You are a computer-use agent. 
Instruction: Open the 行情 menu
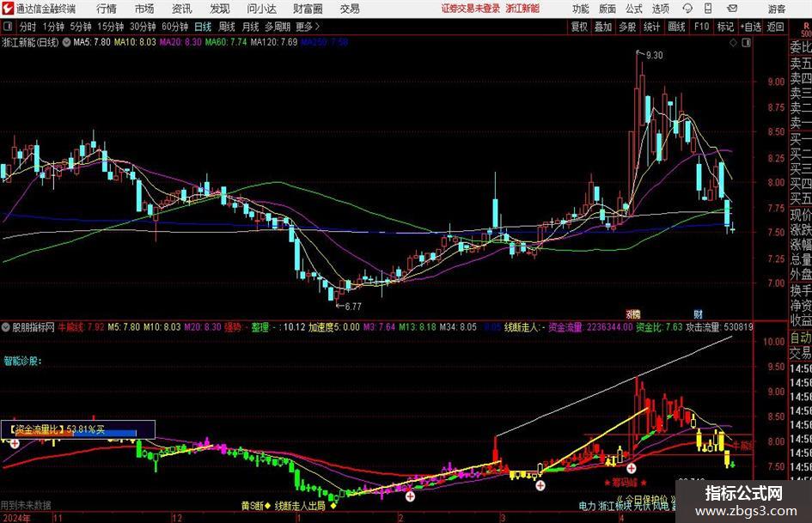click(107, 9)
